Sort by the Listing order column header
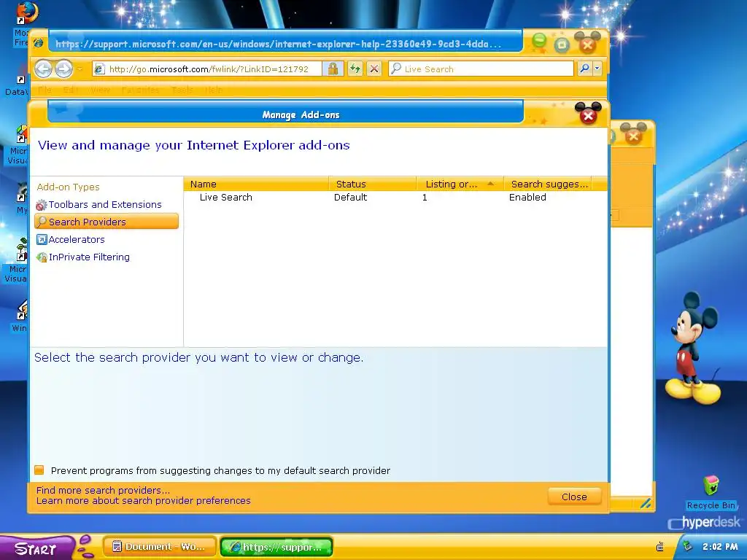The height and width of the screenshot is (560, 747). (x=460, y=184)
